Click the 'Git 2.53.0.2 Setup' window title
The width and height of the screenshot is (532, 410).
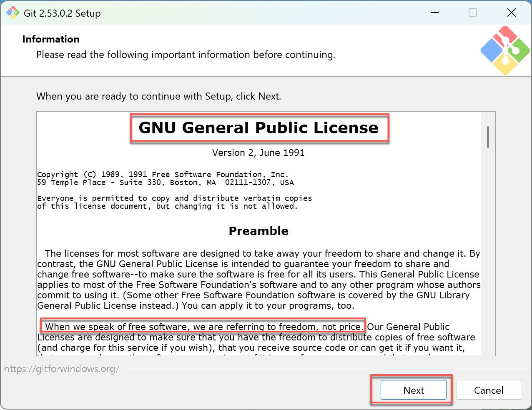(x=62, y=13)
